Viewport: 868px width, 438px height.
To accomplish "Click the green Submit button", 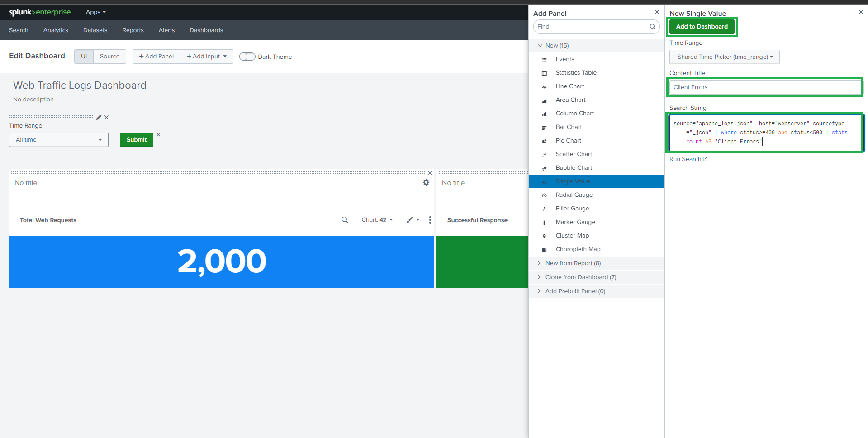I will (x=137, y=140).
